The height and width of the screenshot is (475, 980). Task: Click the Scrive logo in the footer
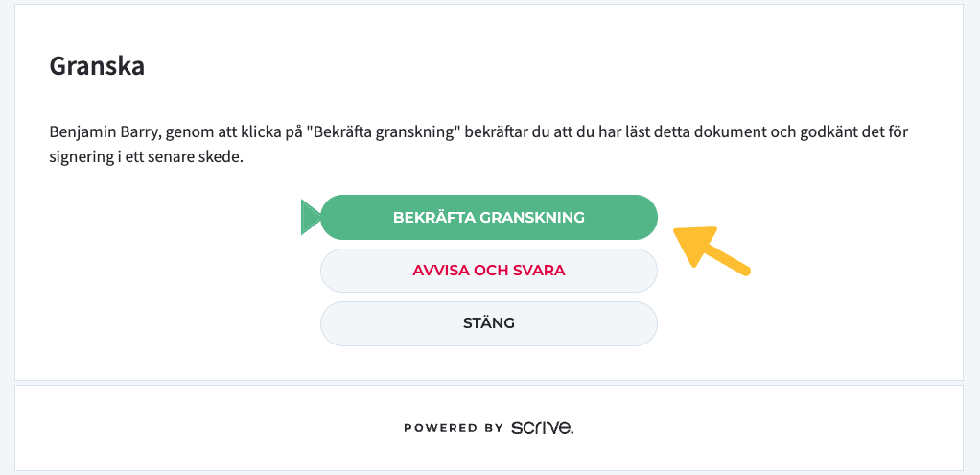542,427
